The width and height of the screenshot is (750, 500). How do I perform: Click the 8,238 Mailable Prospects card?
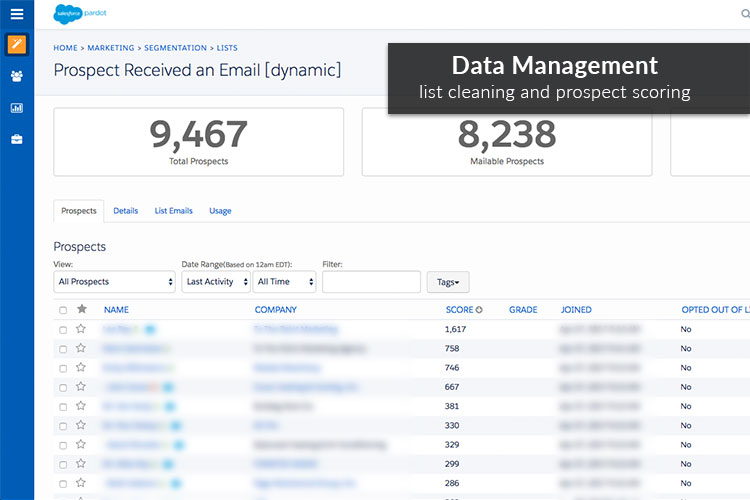tap(507, 142)
